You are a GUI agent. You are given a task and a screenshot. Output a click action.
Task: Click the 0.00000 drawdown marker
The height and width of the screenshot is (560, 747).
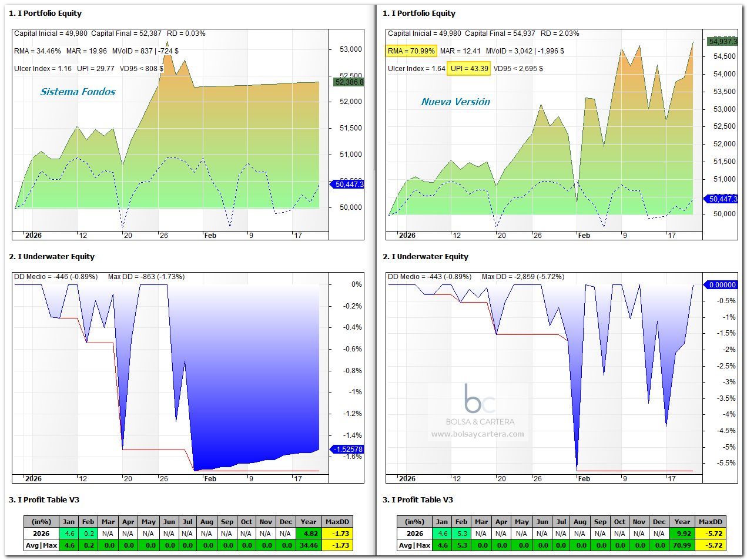721,284
